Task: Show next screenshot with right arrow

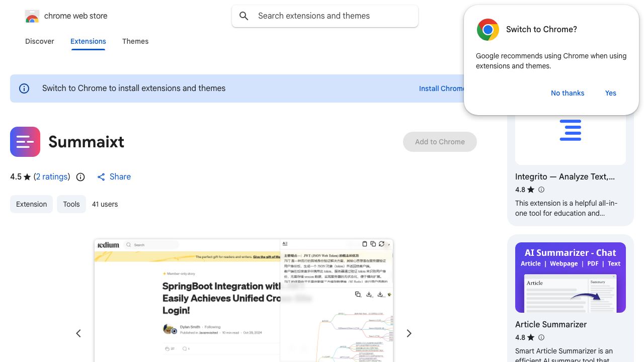Action: pos(409,333)
